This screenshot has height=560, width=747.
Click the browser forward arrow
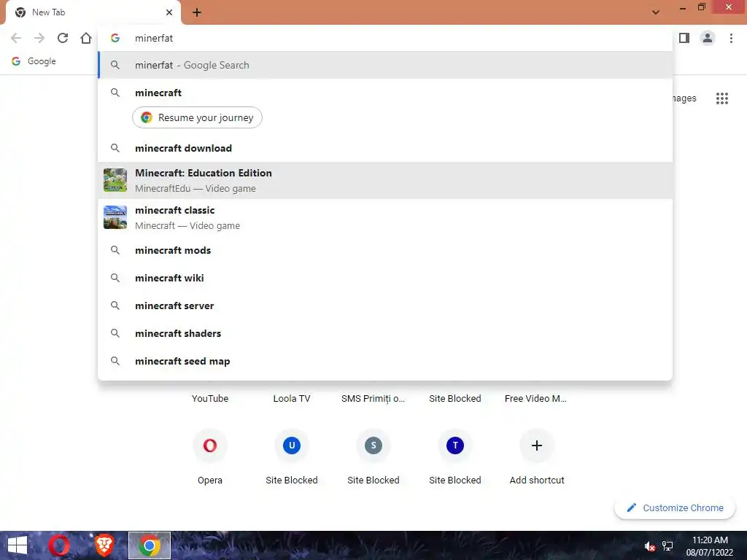click(39, 38)
